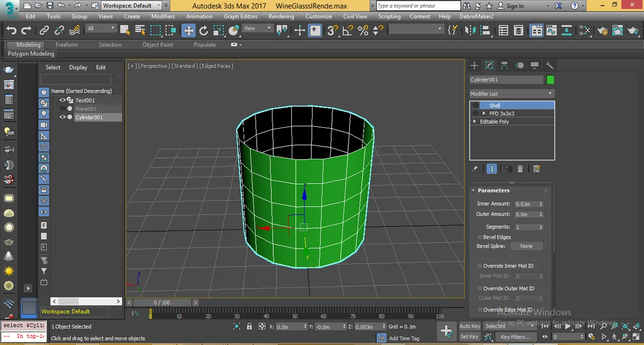Image resolution: width=644 pixels, height=345 pixels.
Task: Click Add Time Tag
Action: pyautogui.click(x=404, y=338)
